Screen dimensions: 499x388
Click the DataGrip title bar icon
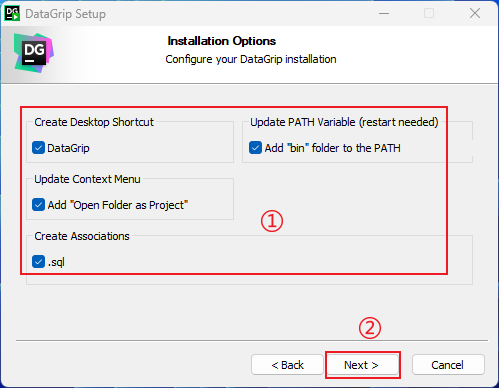12,13
